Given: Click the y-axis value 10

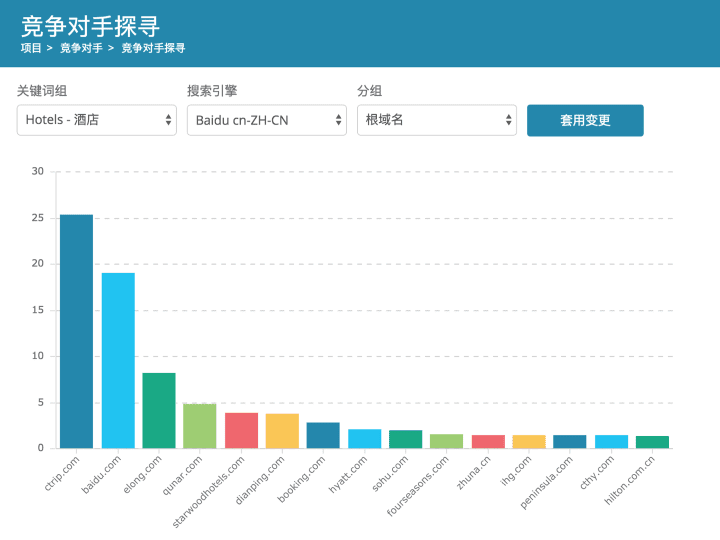Looking at the screenshot, I should pos(38,356).
